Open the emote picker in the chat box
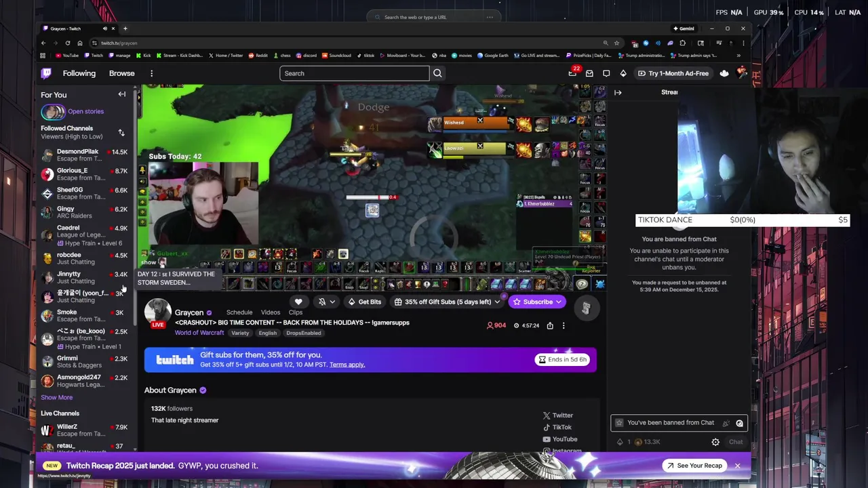The height and width of the screenshot is (488, 868). tap(739, 423)
